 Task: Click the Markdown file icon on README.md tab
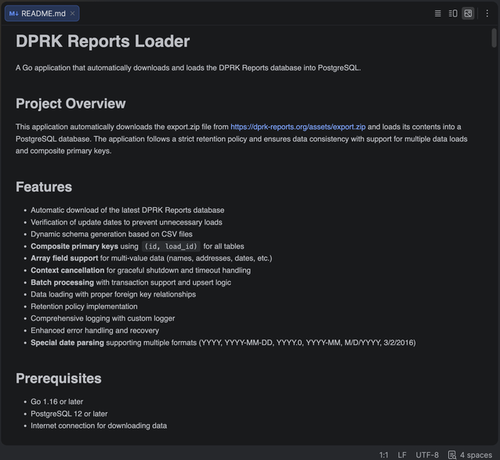coord(14,14)
